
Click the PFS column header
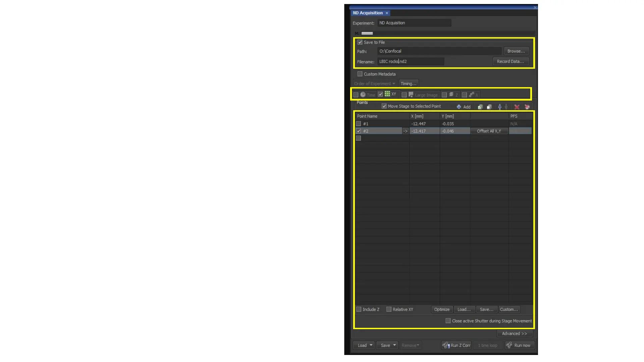(x=520, y=116)
